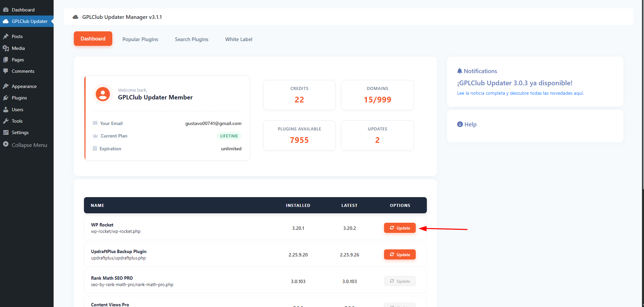Click the Comments bubble icon

pyautogui.click(x=6, y=71)
